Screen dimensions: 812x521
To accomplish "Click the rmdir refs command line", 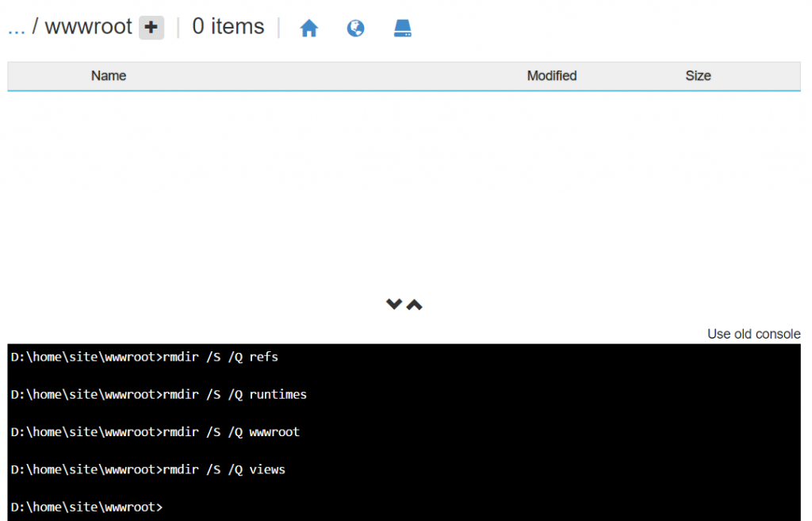I will [144, 357].
